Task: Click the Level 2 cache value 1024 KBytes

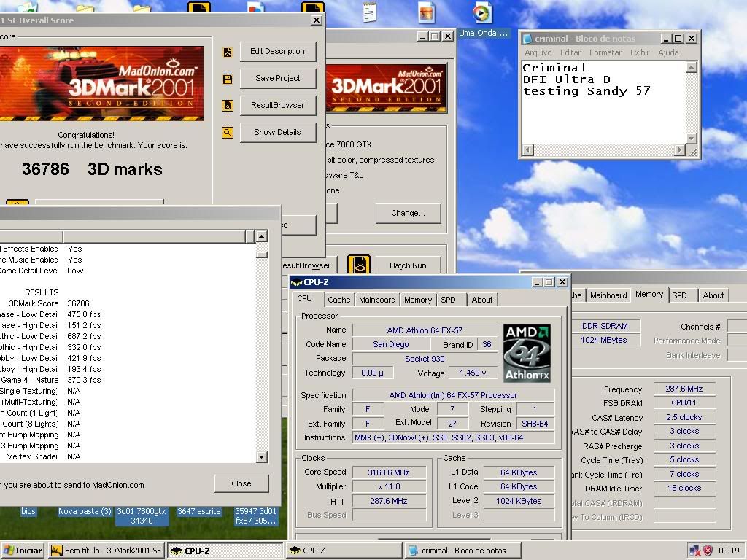Action: [519, 501]
